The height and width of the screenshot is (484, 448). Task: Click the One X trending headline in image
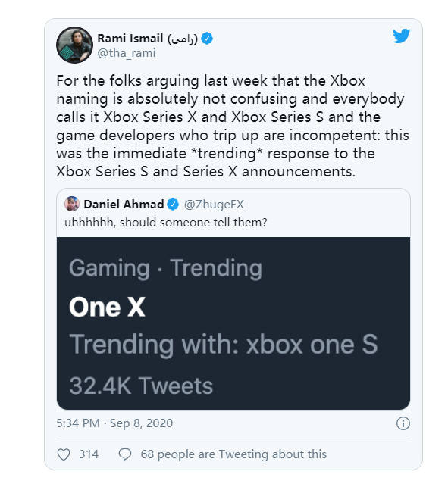click(x=107, y=307)
